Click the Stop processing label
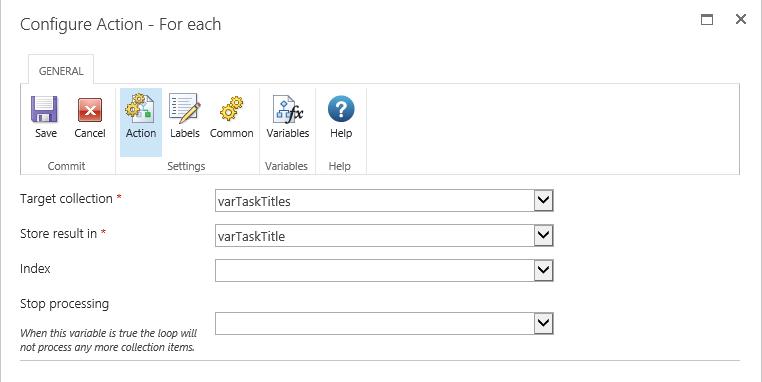The image size is (762, 382). point(64,304)
